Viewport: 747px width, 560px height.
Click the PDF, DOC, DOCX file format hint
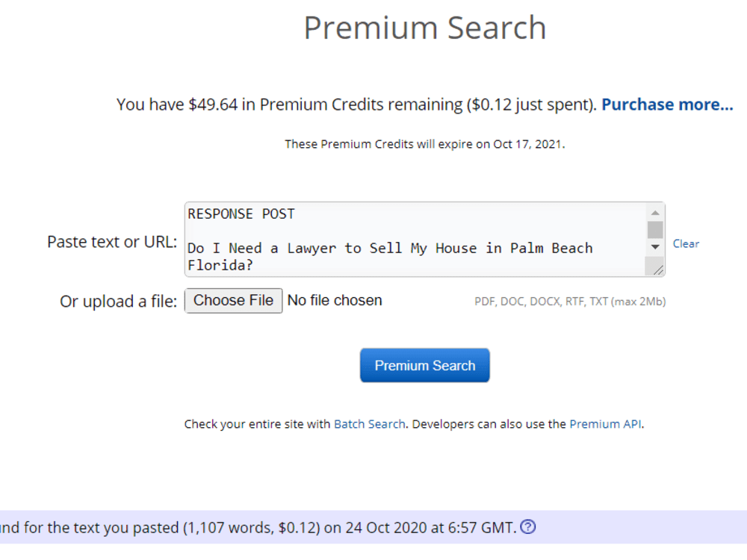(570, 302)
